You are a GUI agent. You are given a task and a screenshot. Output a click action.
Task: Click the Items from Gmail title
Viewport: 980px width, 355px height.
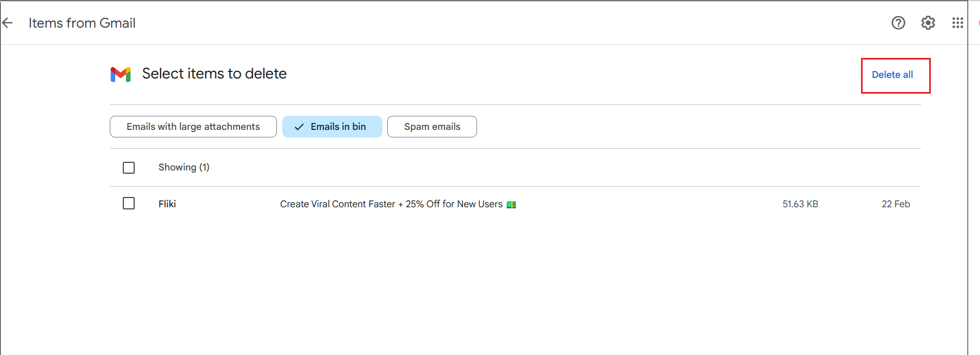click(82, 23)
